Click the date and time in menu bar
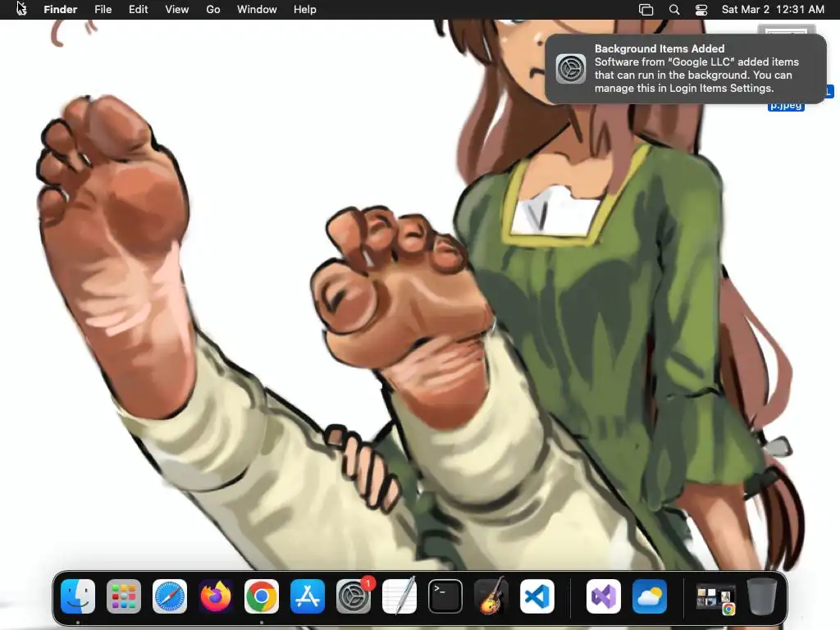Image resolution: width=840 pixels, height=630 pixels. tap(773, 10)
